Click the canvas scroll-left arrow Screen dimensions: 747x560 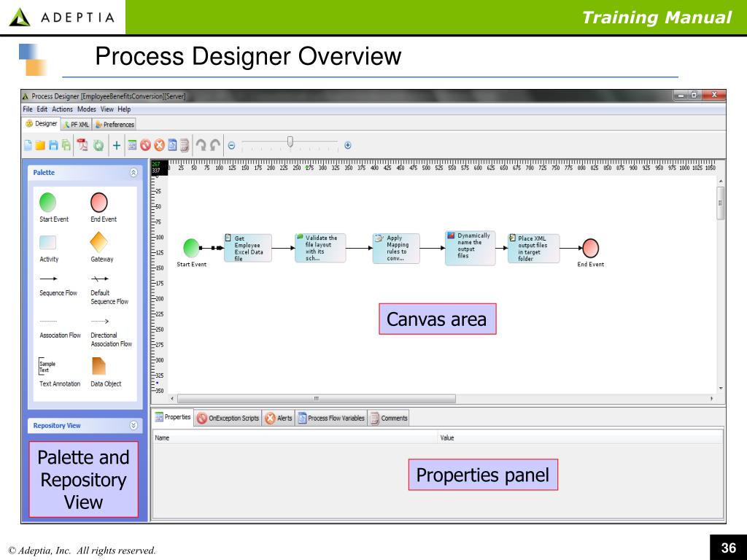(172, 399)
